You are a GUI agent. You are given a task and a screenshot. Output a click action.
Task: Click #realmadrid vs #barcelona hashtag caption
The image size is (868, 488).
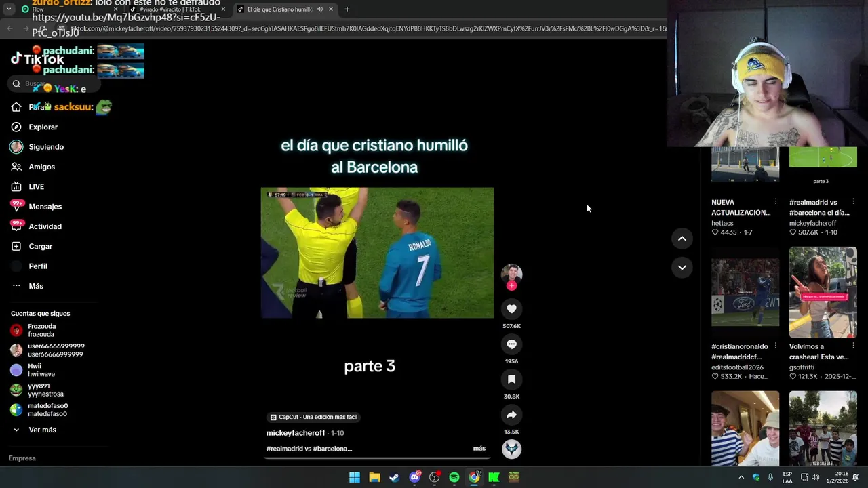point(309,449)
